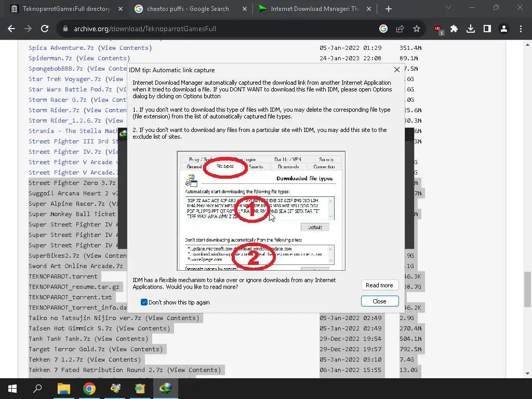The height and width of the screenshot is (399, 532).
Task: Open the tab search chevron
Action: click(x=448, y=7)
